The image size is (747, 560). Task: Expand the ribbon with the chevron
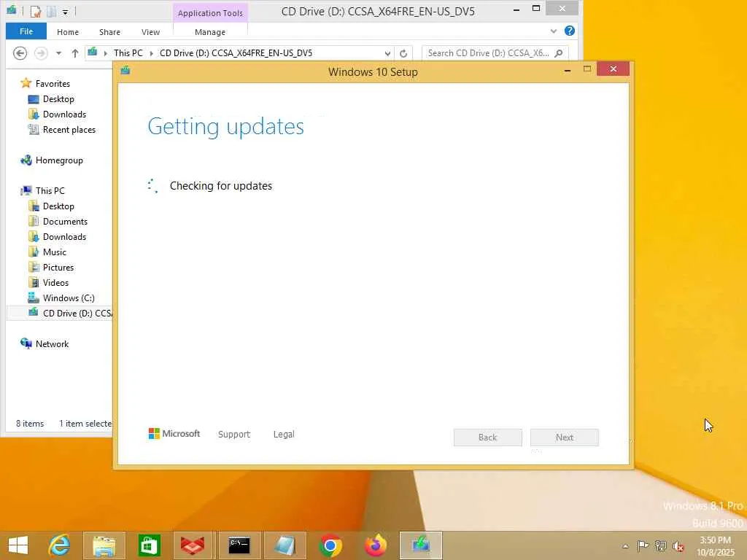(553, 31)
